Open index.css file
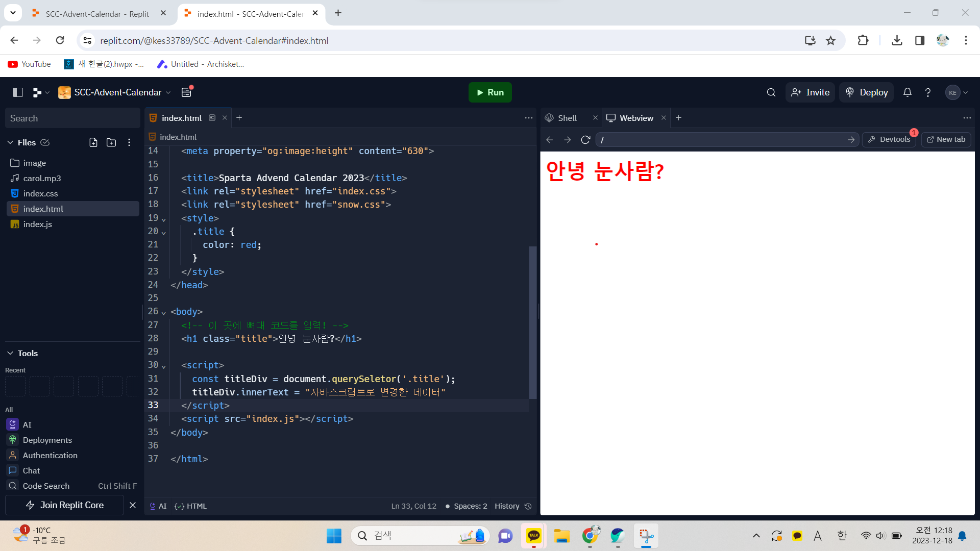 pos(72,193)
